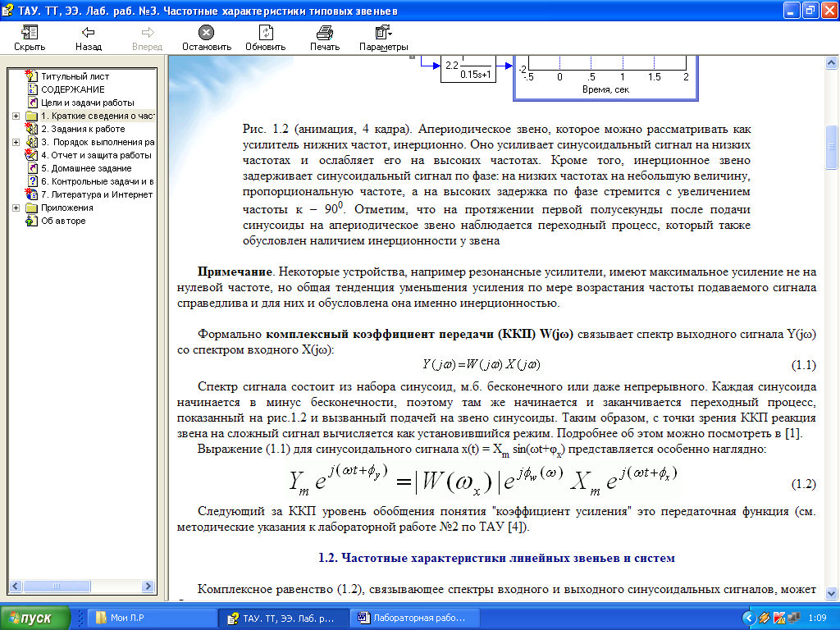Click the Вперед forward arrow icon
The width and height of the screenshot is (840, 630).
(148, 33)
